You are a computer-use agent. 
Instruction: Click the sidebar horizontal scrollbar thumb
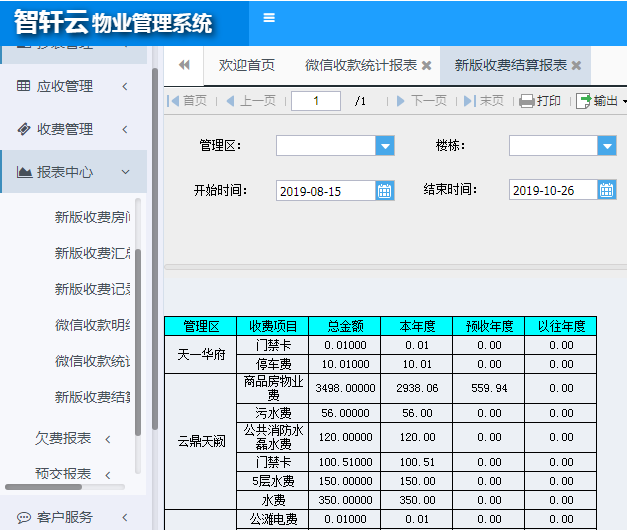point(43,487)
